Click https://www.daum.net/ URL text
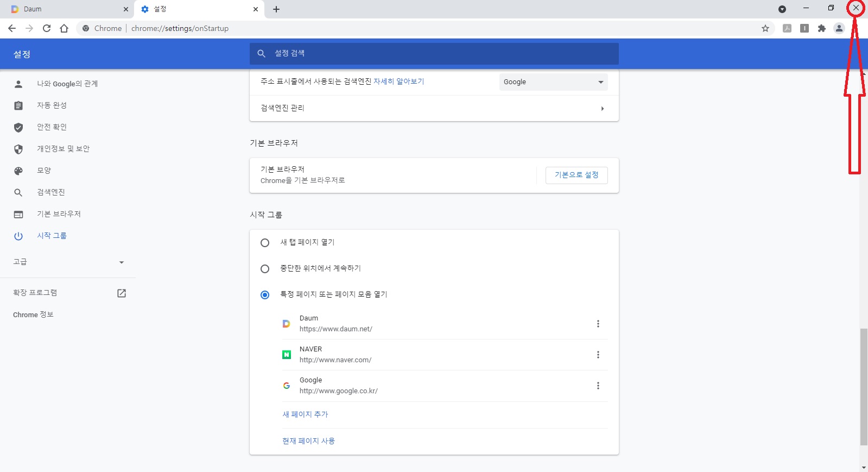 [x=336, y=329]
